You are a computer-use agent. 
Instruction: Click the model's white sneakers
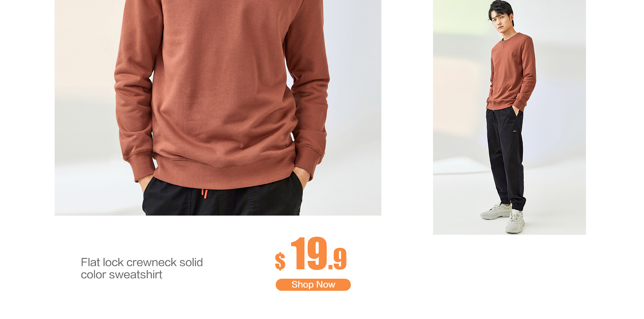(503, 219)
